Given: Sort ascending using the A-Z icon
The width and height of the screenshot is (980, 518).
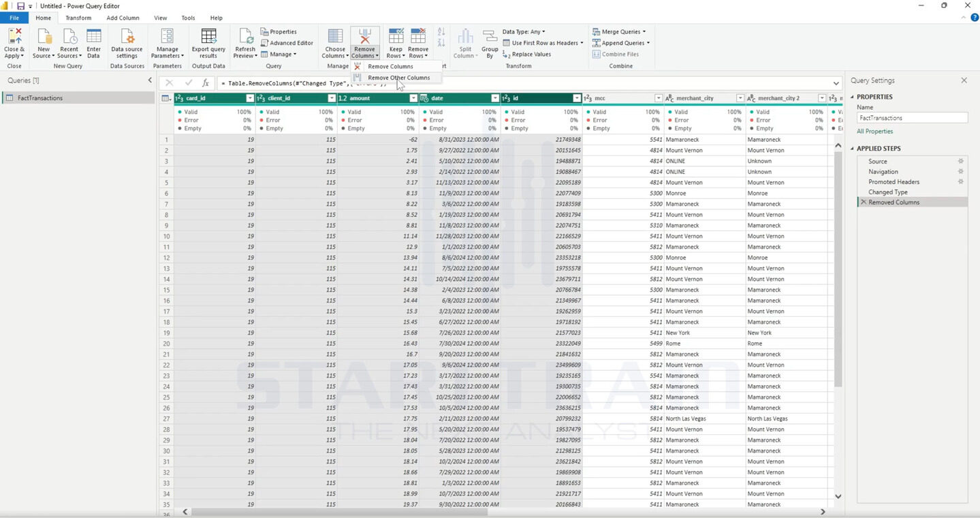Looking at the screenshot, I should pos(441,31).
